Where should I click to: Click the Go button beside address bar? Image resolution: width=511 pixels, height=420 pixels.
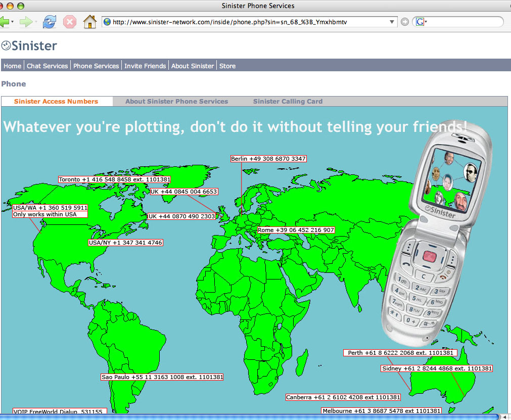pyautogui.click(x=405, y=22)
